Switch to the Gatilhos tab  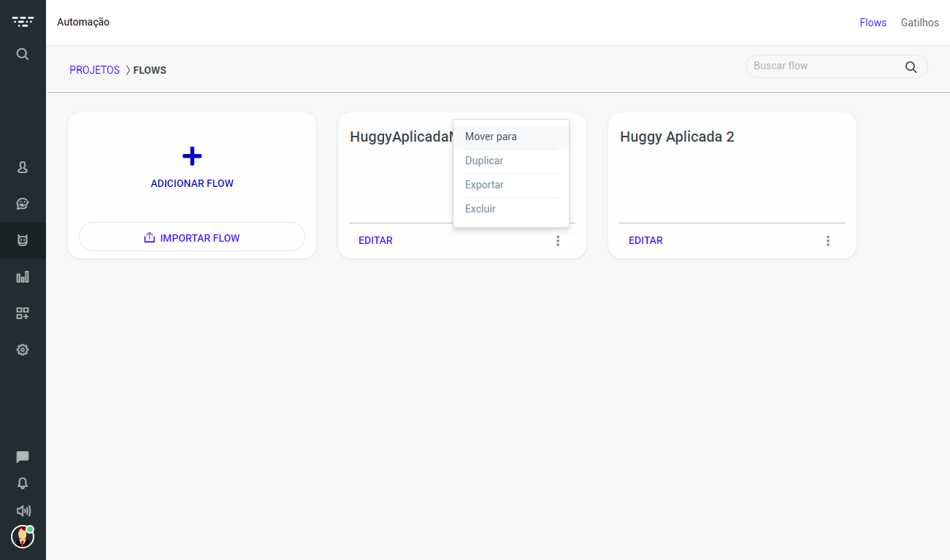click(x=919, y=23)
